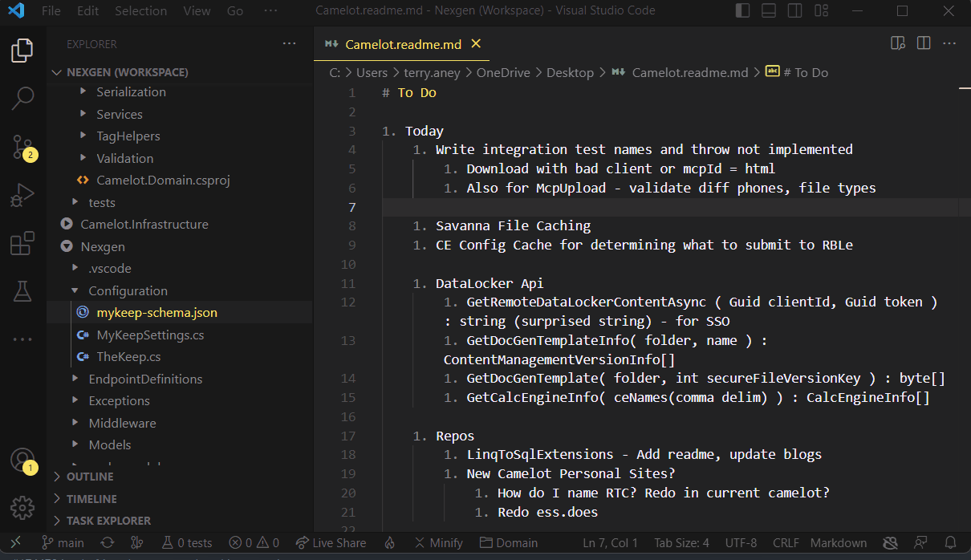Open errors and warnings Problems indicator

[x=254, y=543]
